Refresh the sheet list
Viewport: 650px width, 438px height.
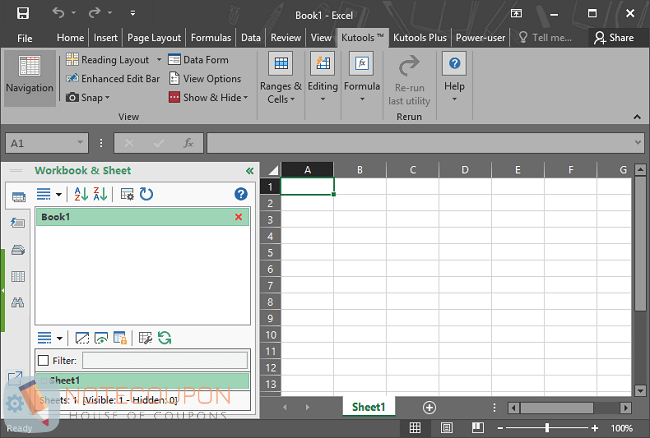pos(165,338)
